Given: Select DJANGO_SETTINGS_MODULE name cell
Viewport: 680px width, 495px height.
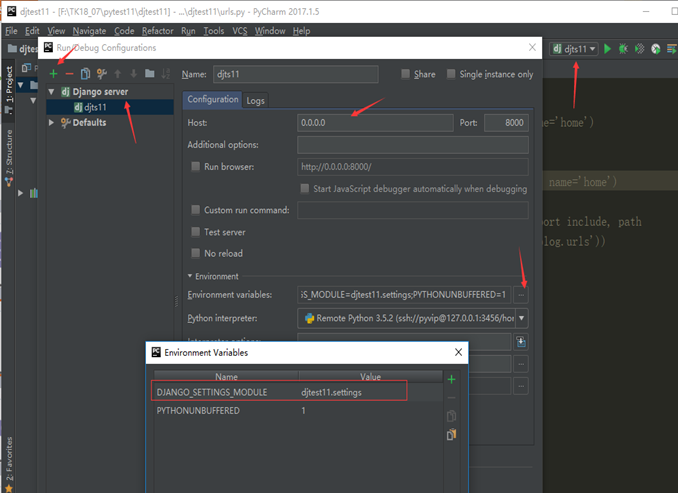Looking at the screenshot, I should coord(226,393).
